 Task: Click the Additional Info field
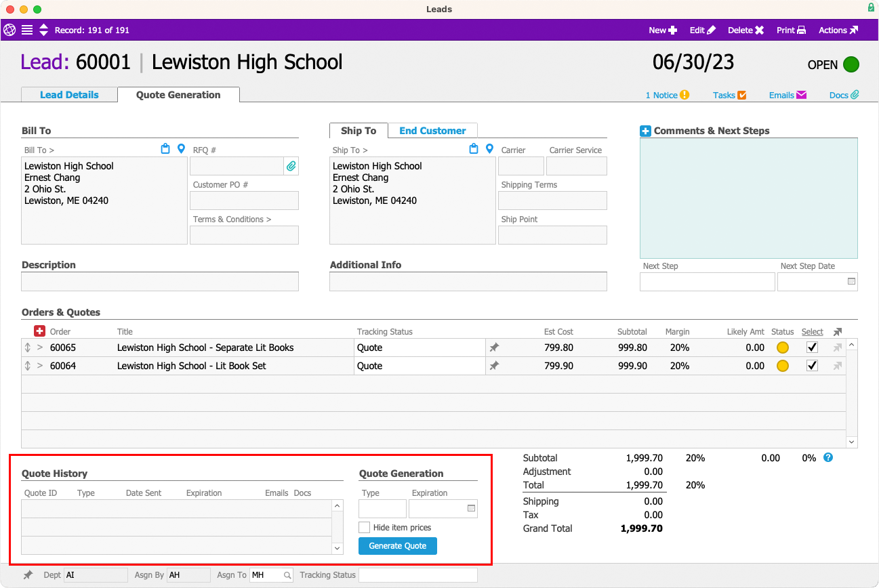point(468,282)
